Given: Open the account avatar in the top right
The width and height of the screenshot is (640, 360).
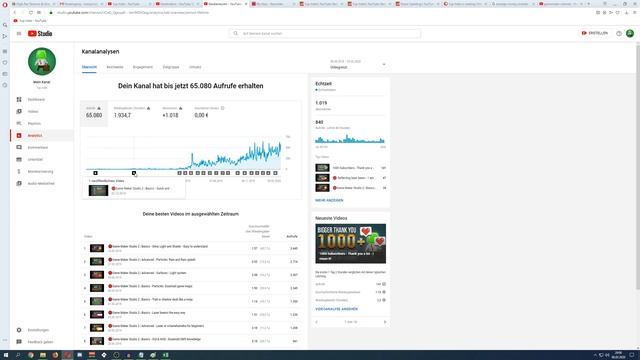Looking at the screenshot, I should (630, 33).
